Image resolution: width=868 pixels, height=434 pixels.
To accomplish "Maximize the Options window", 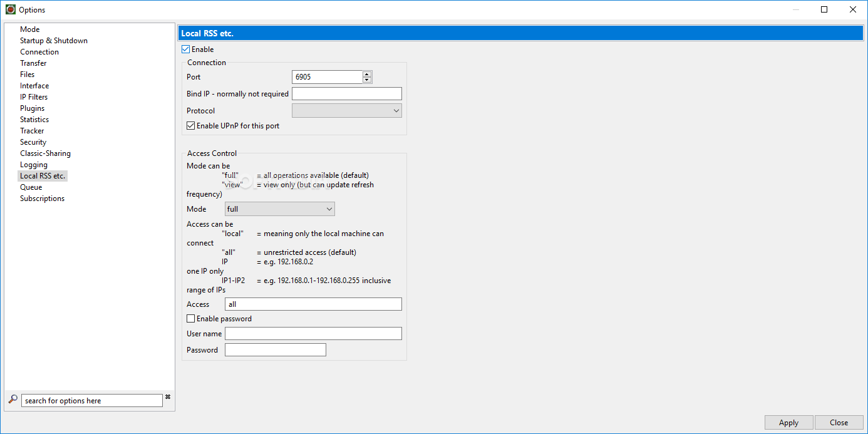I will coord(824,9).
